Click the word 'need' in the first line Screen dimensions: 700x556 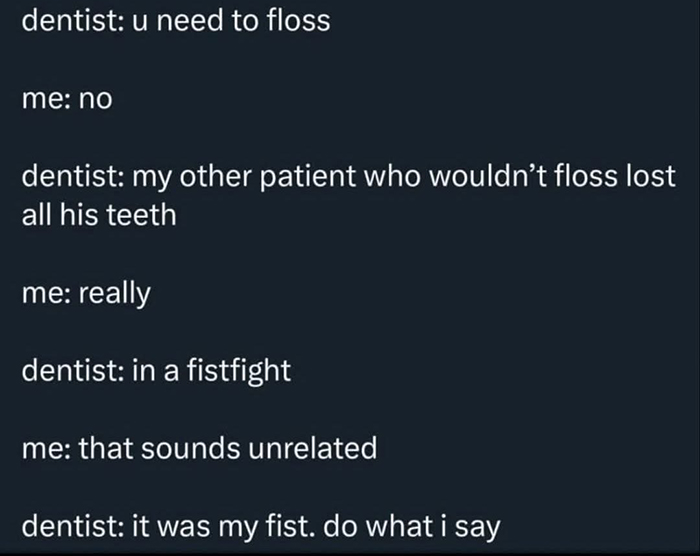191,20
